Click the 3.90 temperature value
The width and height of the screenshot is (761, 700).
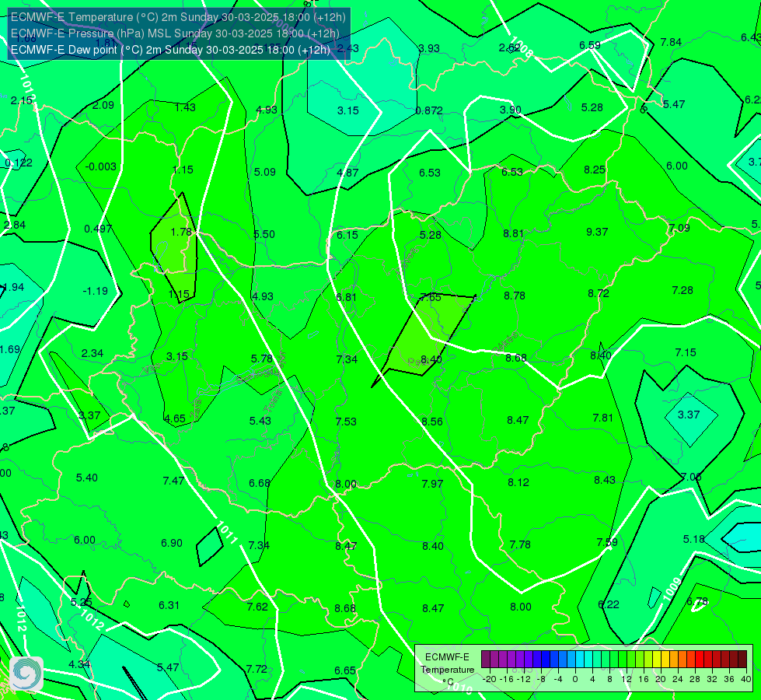511,110
